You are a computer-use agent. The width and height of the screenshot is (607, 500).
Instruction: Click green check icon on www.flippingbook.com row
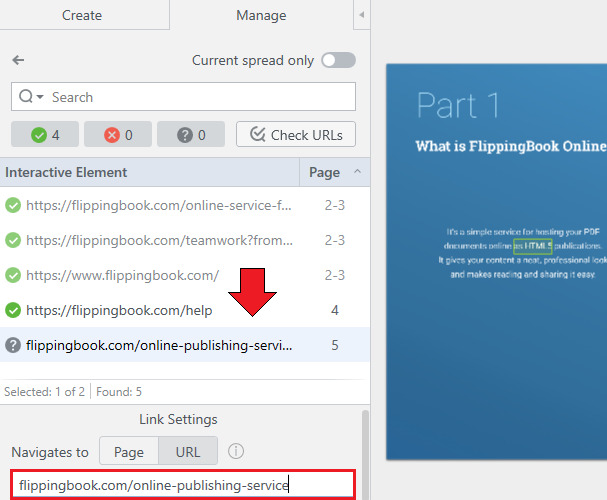[13, 275]
